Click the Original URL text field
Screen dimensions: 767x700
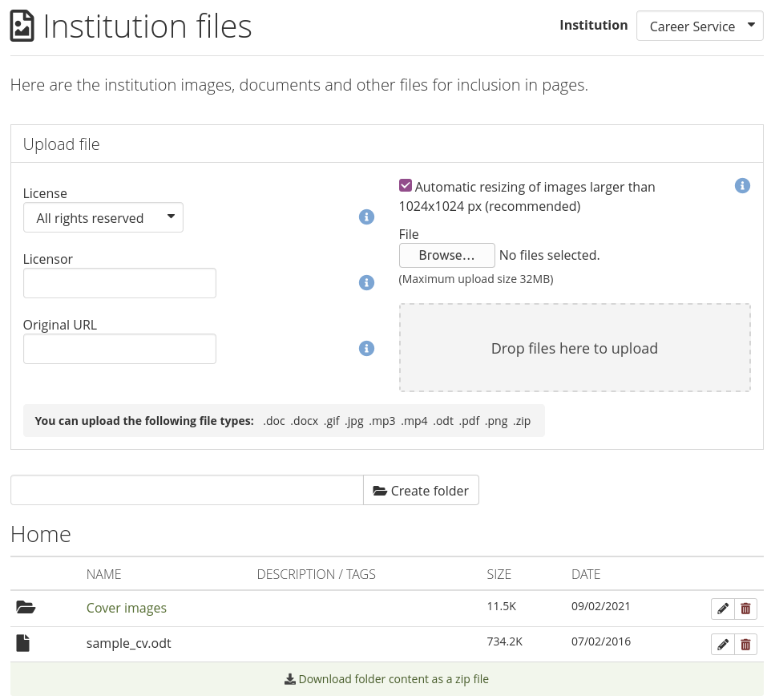119,349
